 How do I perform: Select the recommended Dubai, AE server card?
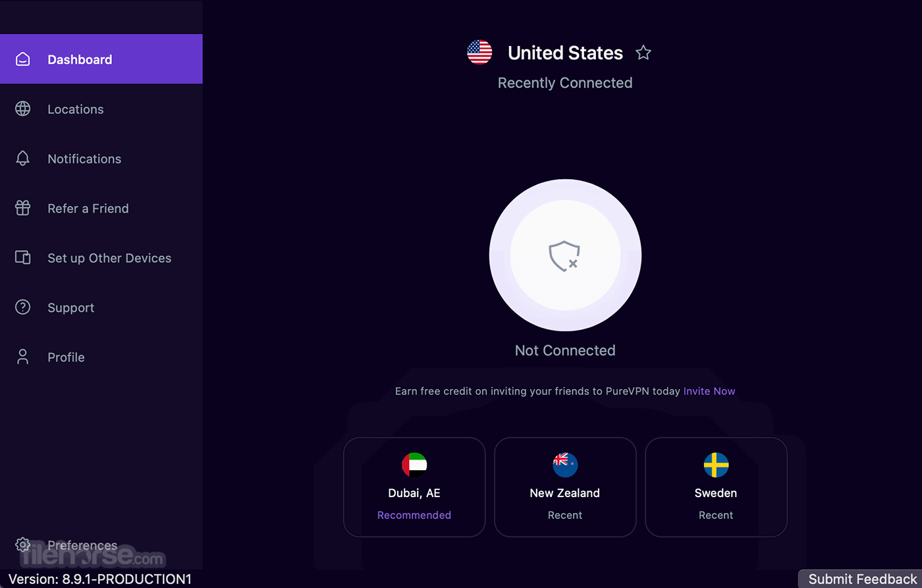pyautogui.click(x=414, y=487)
